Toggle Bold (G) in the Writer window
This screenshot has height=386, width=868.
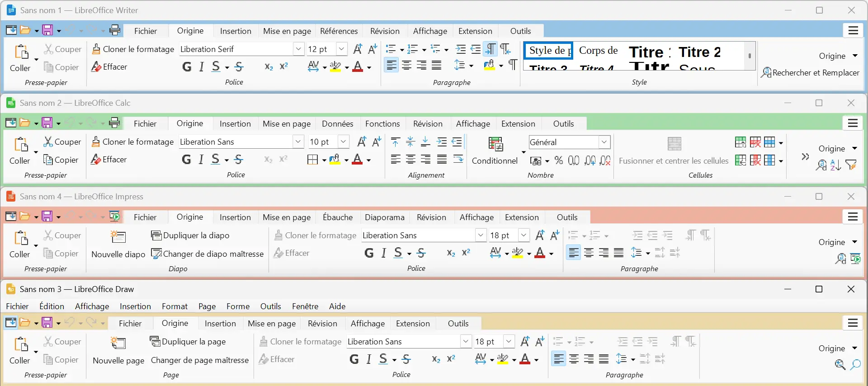point(187,67)
